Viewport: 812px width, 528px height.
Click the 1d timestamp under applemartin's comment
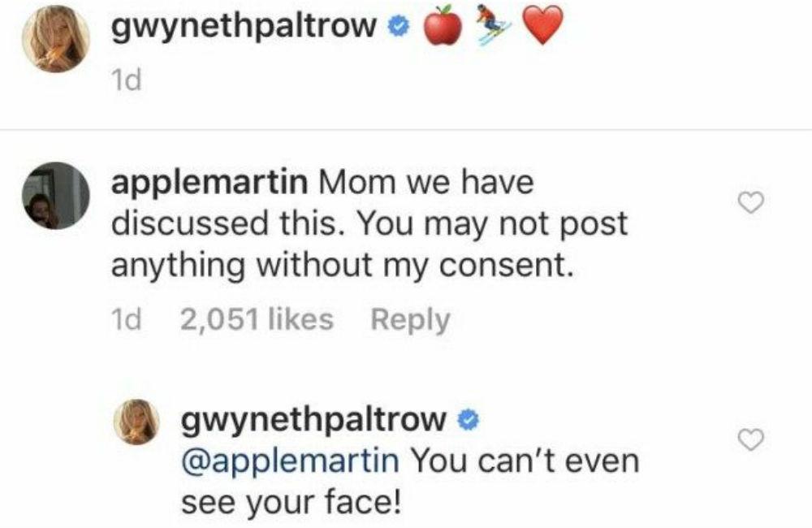coord(126,319)
